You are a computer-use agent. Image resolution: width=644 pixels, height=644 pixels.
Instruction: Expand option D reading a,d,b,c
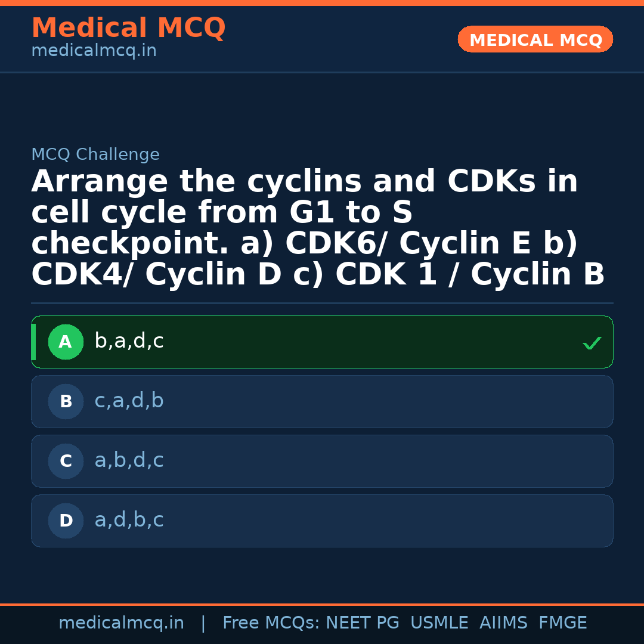pyautogui.click(x=322, y=521)
